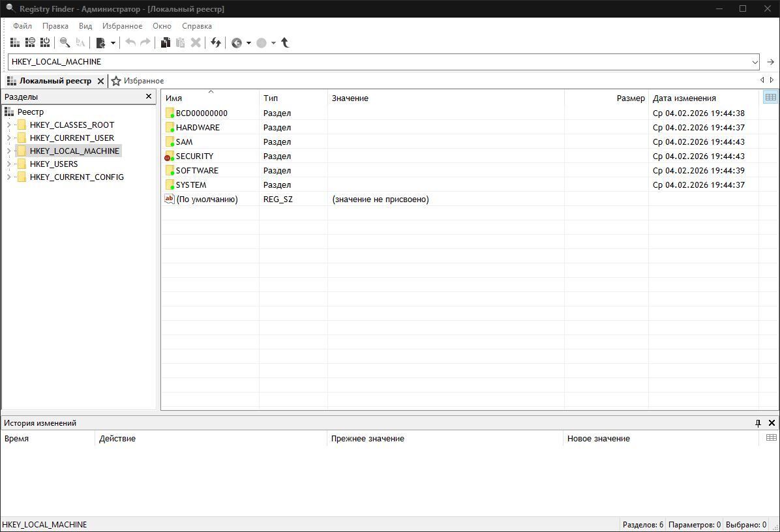Select the SOFTWARE key in the list
This screenshot has width=780, height=532.
coord(197,171)
